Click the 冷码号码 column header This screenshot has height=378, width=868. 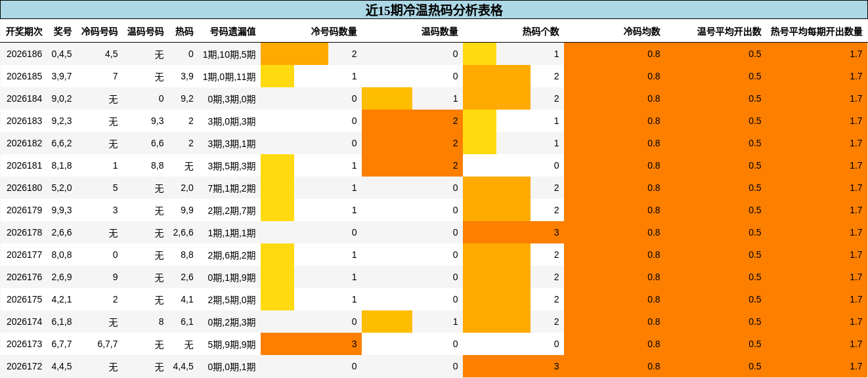tap(100, 31)
